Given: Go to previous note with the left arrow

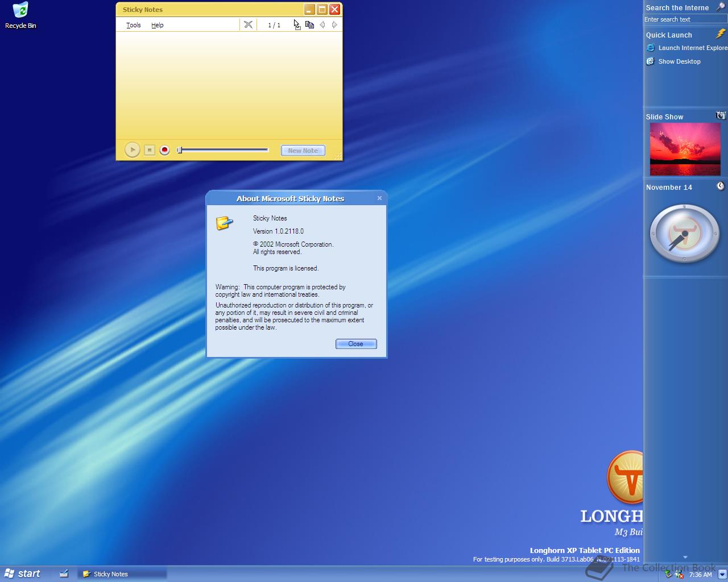Looking at the screenshot, I should [322, 24].
